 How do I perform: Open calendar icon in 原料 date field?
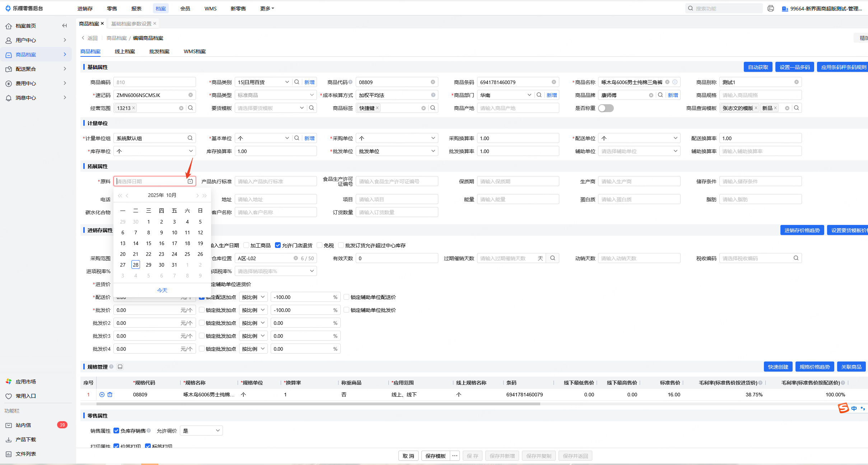190,181
